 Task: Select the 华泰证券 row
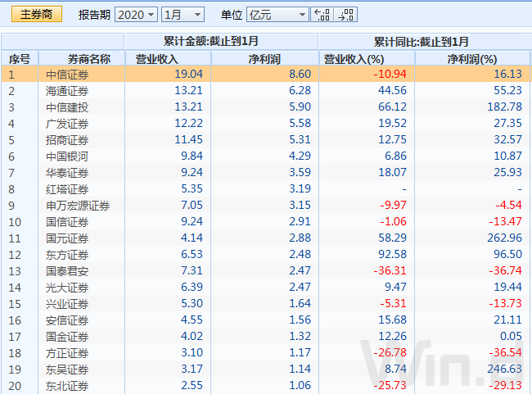coord(265,172)
